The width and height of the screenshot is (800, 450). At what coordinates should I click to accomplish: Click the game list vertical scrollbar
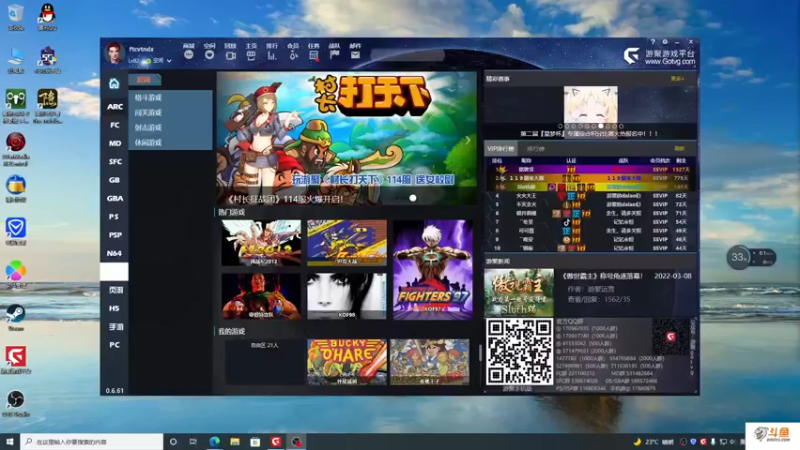(479, 353)
